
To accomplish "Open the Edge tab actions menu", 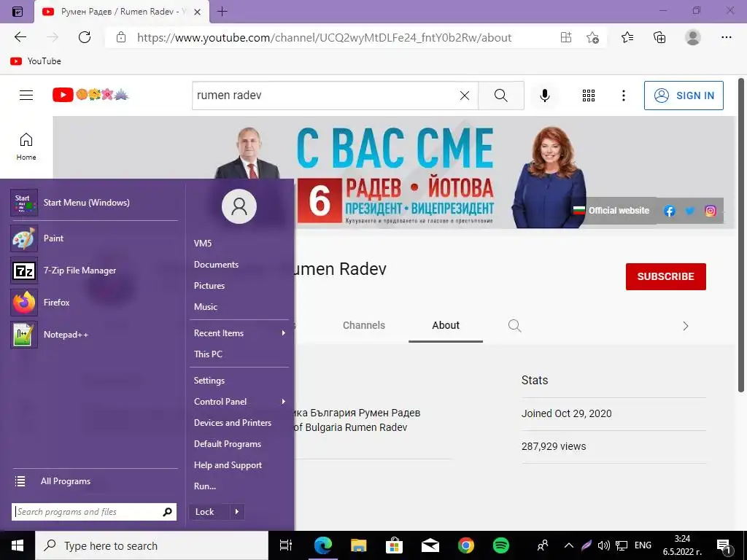I will (18, 12).
